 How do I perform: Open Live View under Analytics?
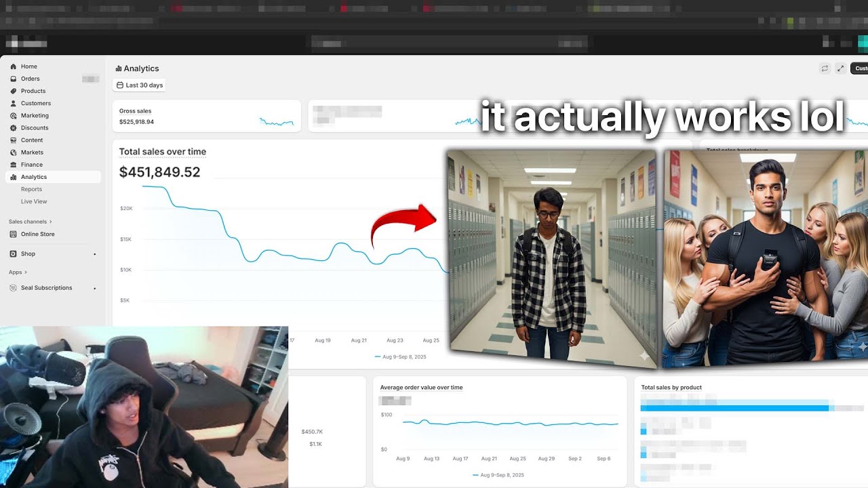(x=34, y=201)
